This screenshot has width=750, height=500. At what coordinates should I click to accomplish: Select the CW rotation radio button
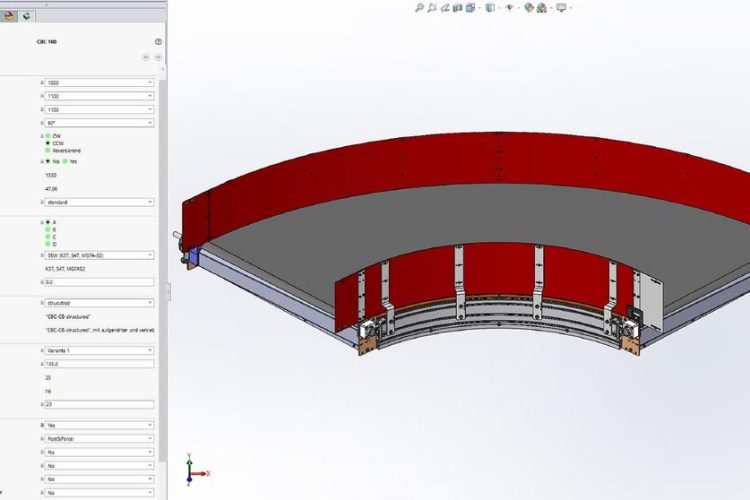point(47,135)
